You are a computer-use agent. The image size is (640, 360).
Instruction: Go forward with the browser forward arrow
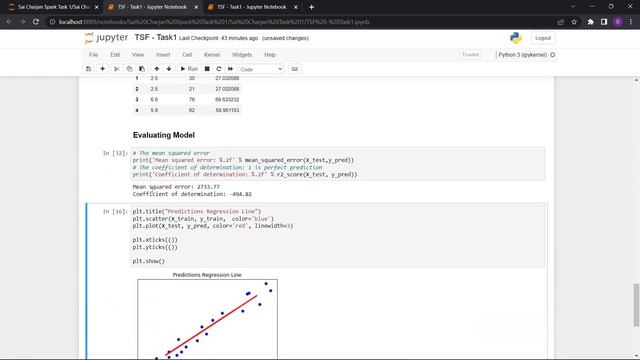point(22,22)
